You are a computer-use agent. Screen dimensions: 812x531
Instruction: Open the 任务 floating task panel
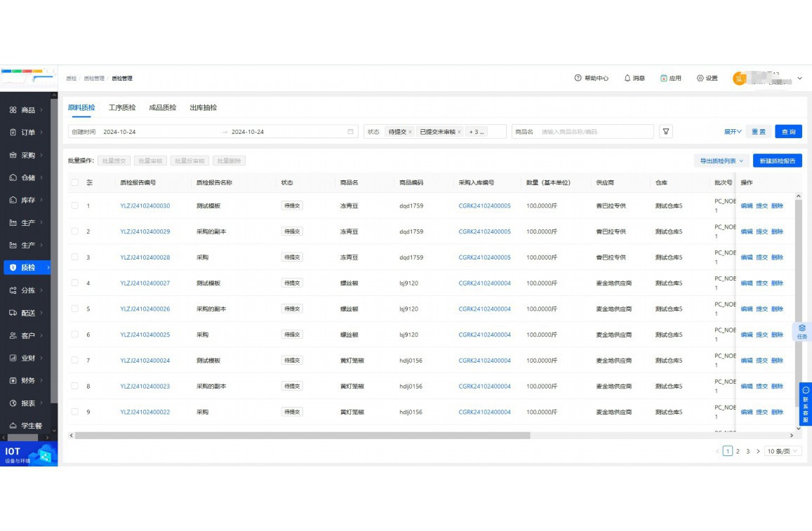(x=801, y=332)
